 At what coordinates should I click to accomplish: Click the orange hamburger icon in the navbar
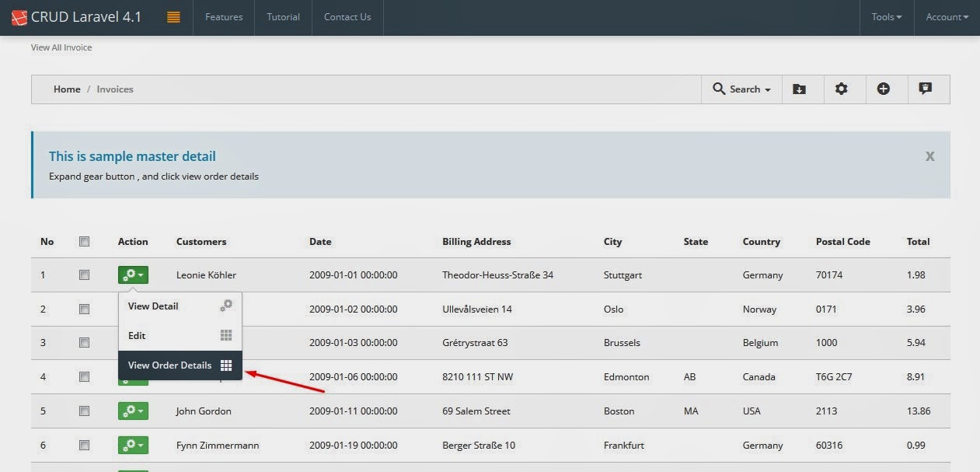(x=173, y=16)
